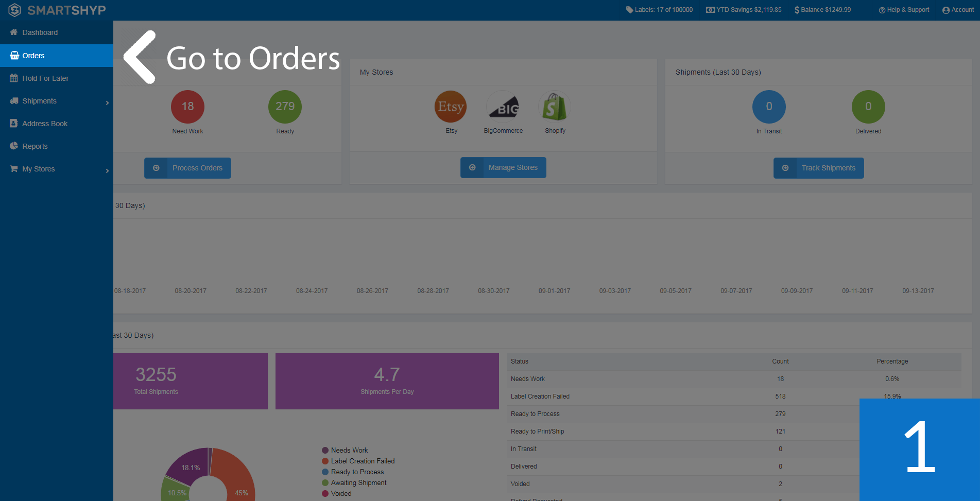Click the SmartShyp logo icon
This screenshot has width=980, height=501.
pyautogui.click(x=14, y=10)
